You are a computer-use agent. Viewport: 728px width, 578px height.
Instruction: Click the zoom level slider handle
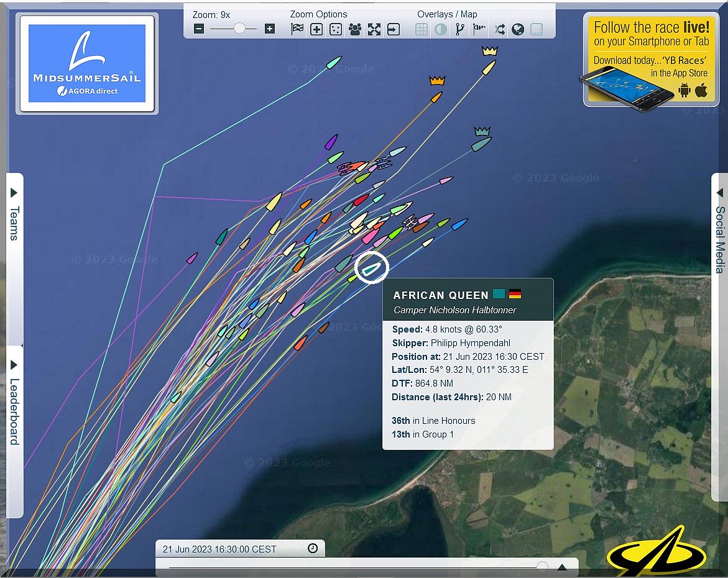pyautogui.click(x=239, y=29)
